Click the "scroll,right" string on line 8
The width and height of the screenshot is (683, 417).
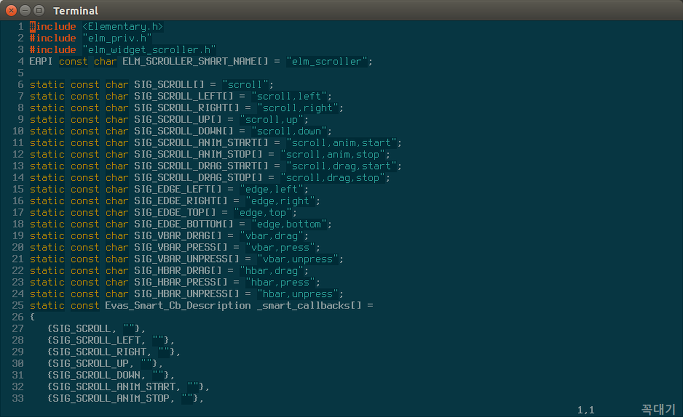(298, 108)
